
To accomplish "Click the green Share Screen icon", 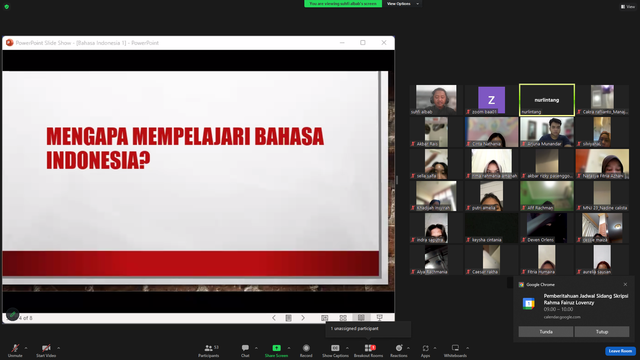I will (x=276, y=348).
